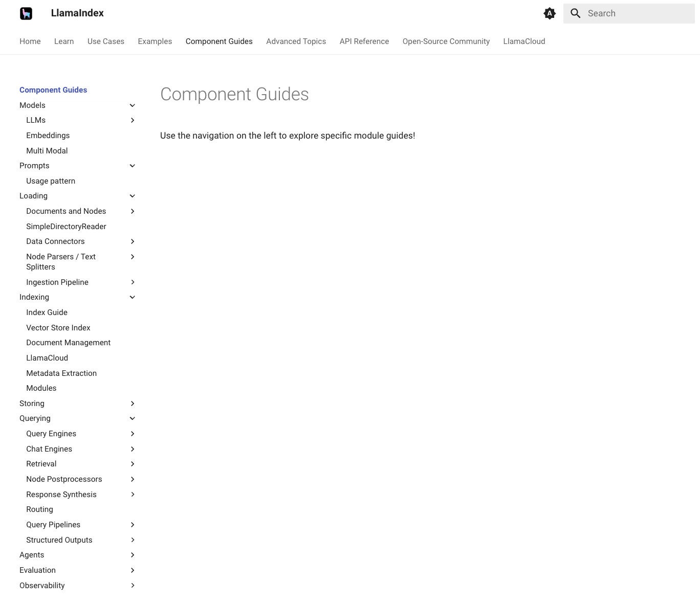This screenshot has width=700, height=604.
Task: Open the LlamaCloud top navigation tab
Action: 524,41
